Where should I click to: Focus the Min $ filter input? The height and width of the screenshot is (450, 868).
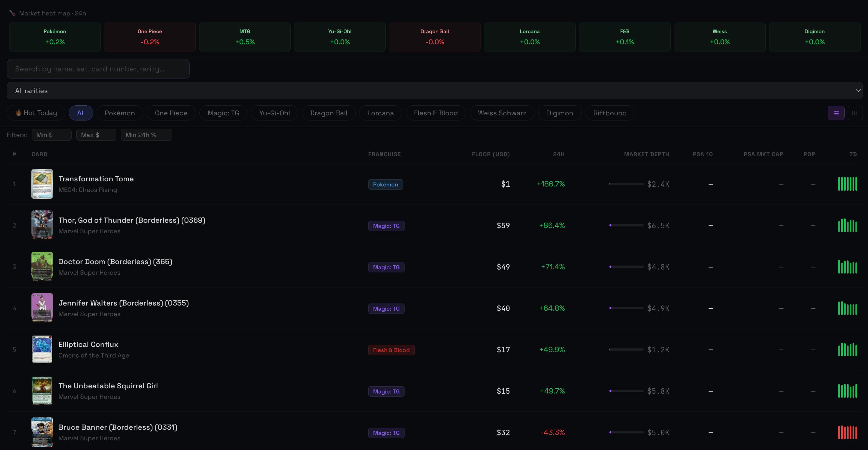(x=51, y=135)
